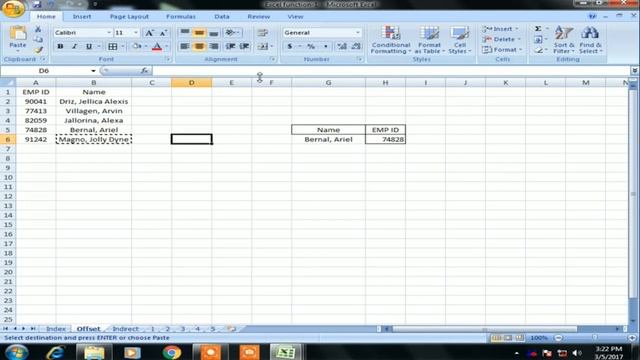Open Google Chrome from taskbar

coord(171,352)
